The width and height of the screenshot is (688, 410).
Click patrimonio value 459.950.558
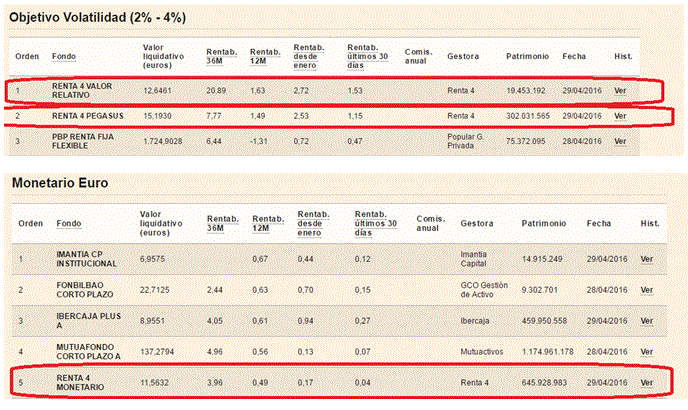click(x=544, y=321)
